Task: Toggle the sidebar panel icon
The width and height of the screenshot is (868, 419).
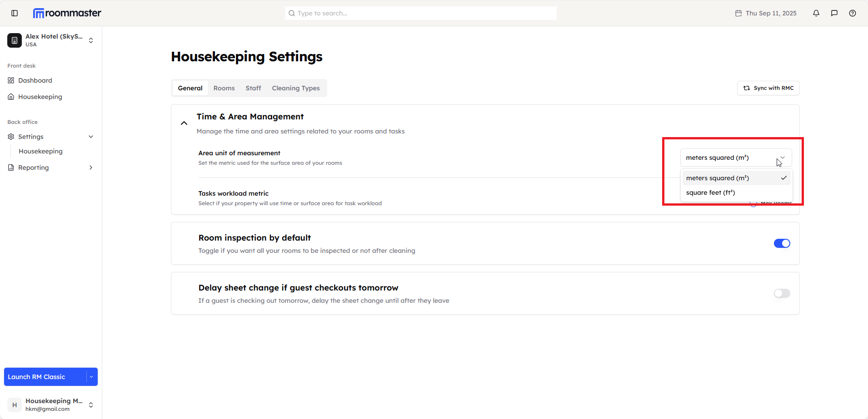Action: click(15, 13)
